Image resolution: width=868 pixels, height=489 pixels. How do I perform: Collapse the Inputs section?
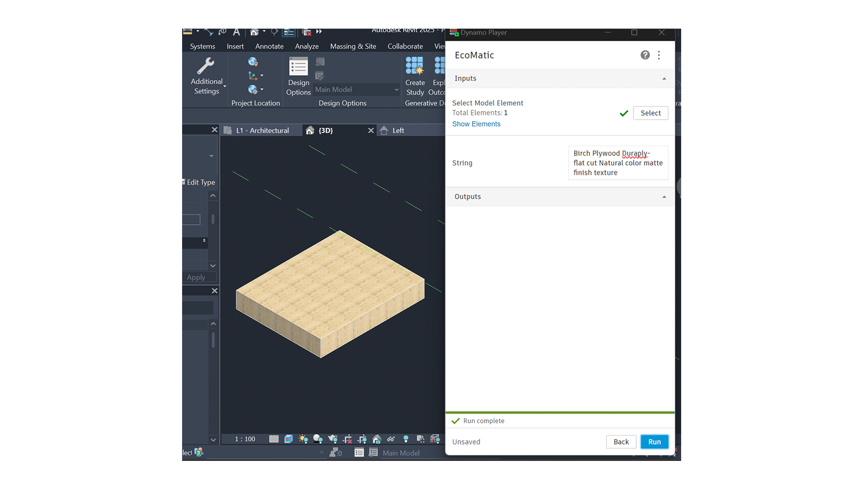coord(664,79)
